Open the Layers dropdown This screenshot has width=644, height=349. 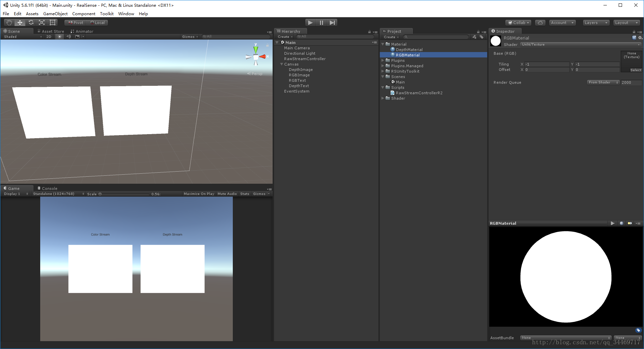click(x=596, y=23)
